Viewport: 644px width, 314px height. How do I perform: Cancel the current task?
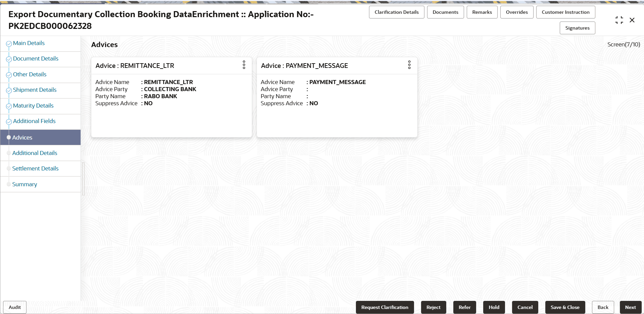tap(525, 307)
